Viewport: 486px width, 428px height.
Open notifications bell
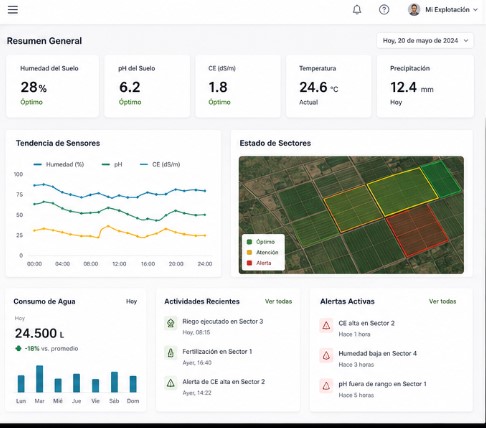point(357,10)
